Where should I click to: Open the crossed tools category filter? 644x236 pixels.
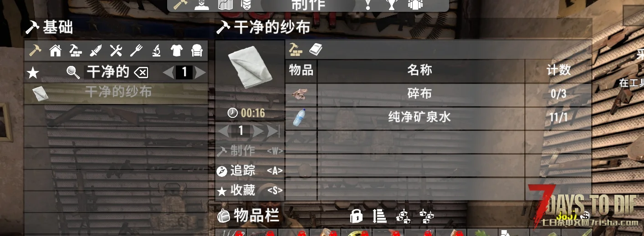[116, 50]
